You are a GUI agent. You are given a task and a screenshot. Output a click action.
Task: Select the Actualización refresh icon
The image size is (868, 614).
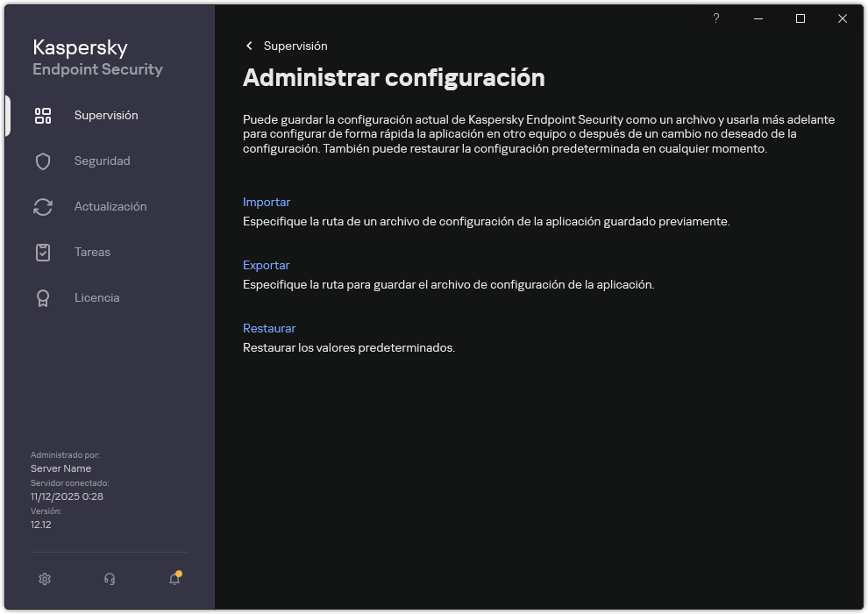(x=43, y=206)
